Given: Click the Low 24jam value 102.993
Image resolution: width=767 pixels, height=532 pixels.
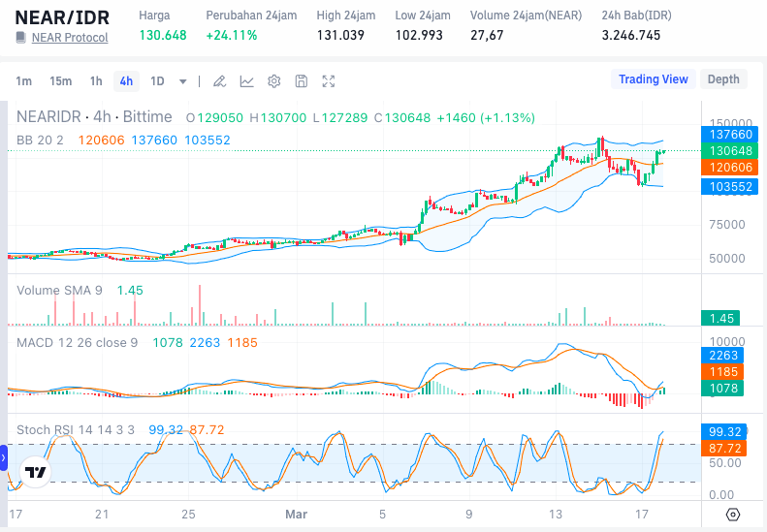Looking at the screenshot, I should pyautogui.click(x=419, y=35).
